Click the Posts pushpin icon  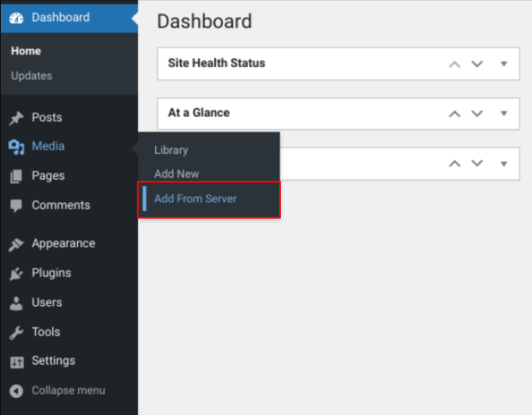pos(17,118)
